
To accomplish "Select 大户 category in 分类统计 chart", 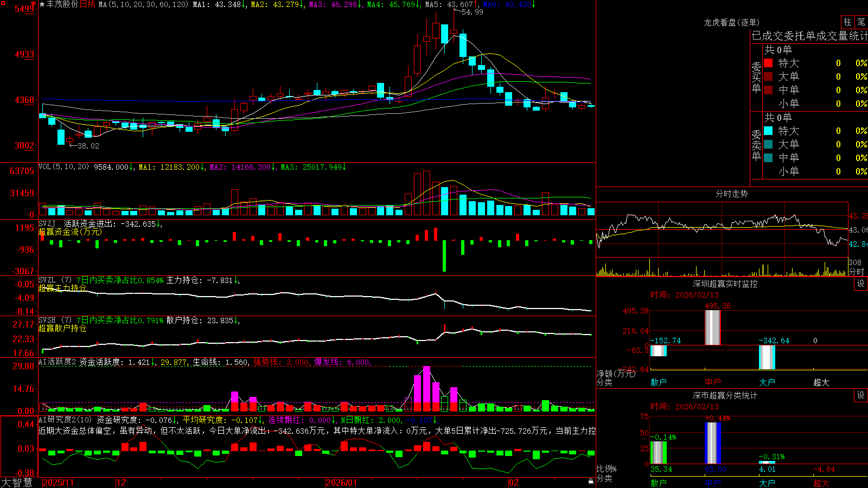I will point(767,483).
